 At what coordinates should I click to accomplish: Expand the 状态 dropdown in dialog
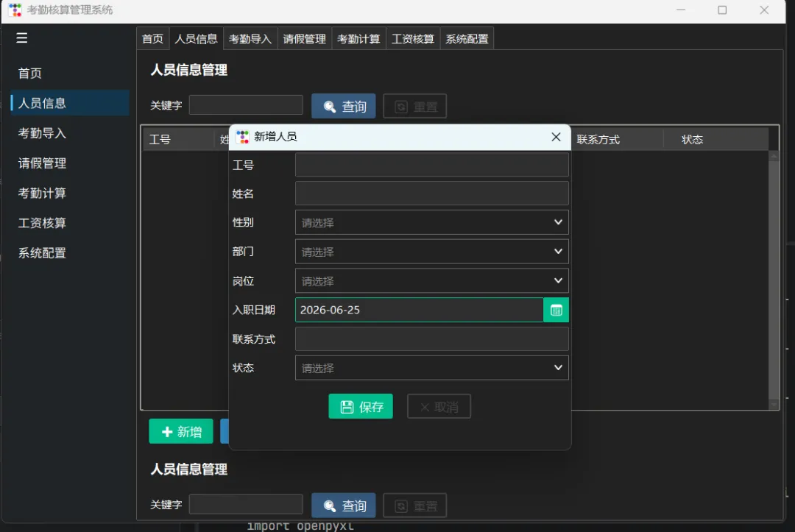click(x=432, y=368)
